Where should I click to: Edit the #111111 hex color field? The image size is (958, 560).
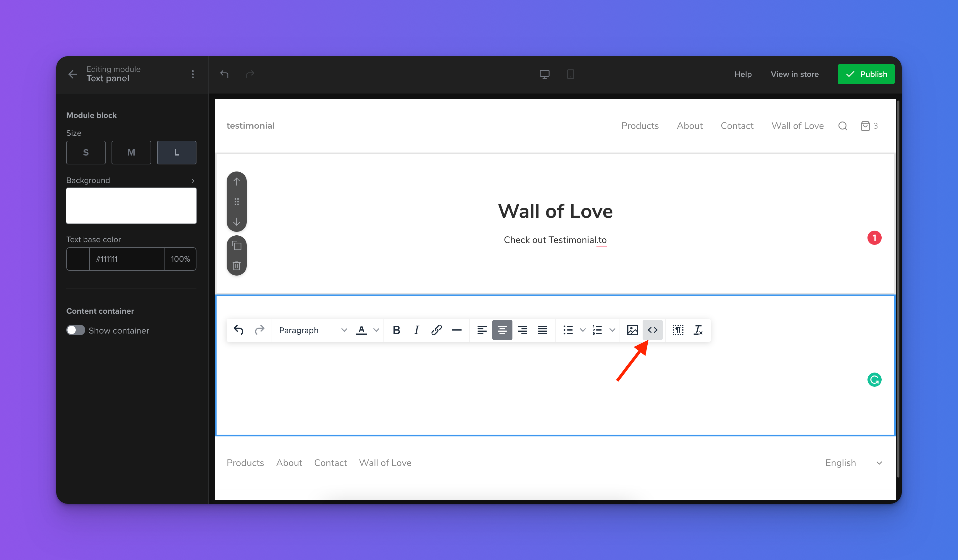(127, 259)
